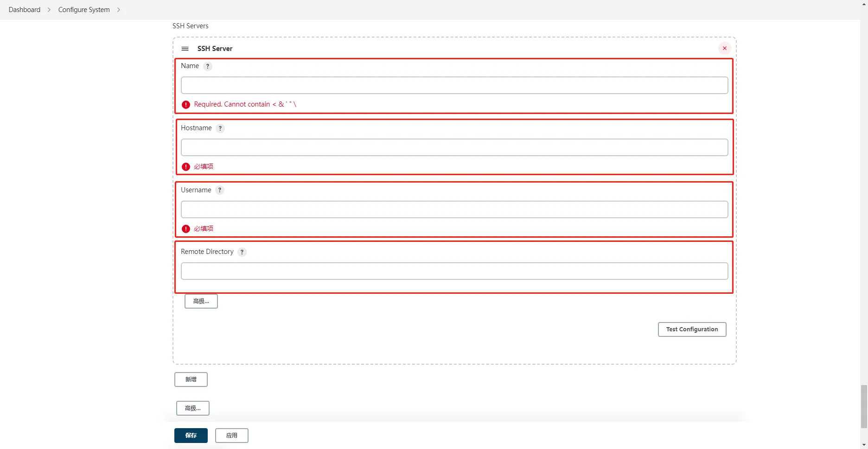Go to Dashboard breadcrumb link
Image resolution: width=868 pixels, height=449 pixels.
click(x=25, y=10)
